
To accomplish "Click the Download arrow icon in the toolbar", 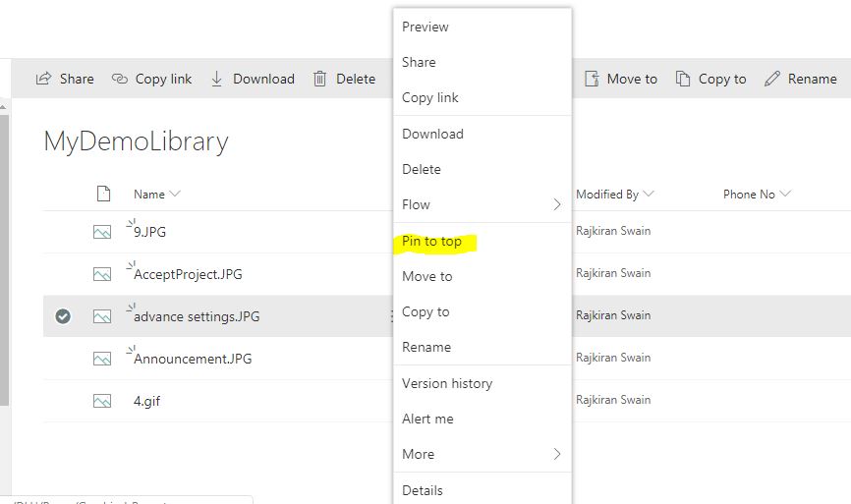I will (x=216, y=79).
